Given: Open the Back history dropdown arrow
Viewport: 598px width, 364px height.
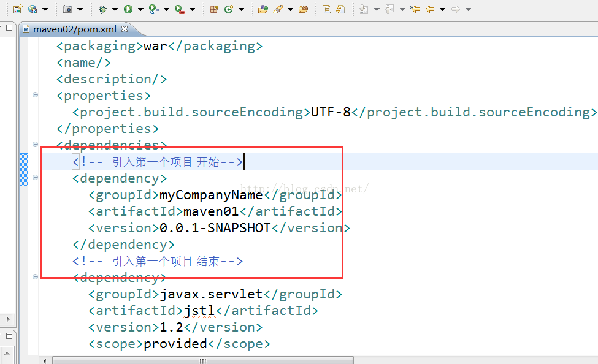Looking at the screenshot, I should 442,10.
